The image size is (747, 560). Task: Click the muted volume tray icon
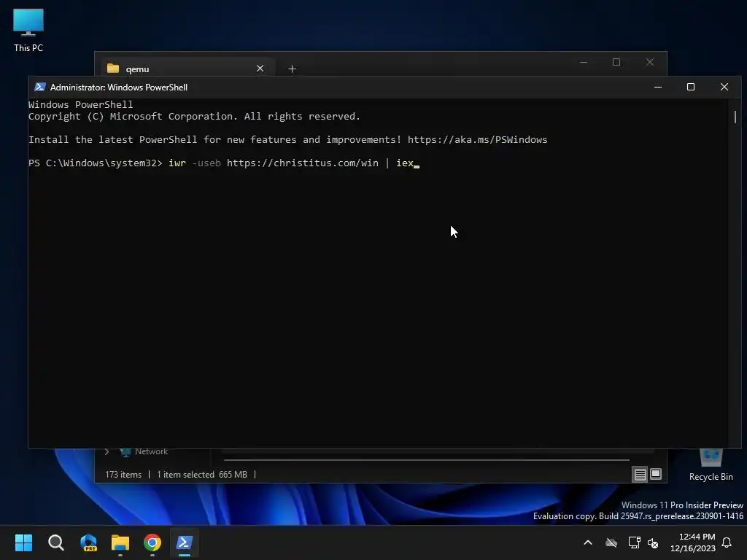pyautogui.click(x=653, y=542)
